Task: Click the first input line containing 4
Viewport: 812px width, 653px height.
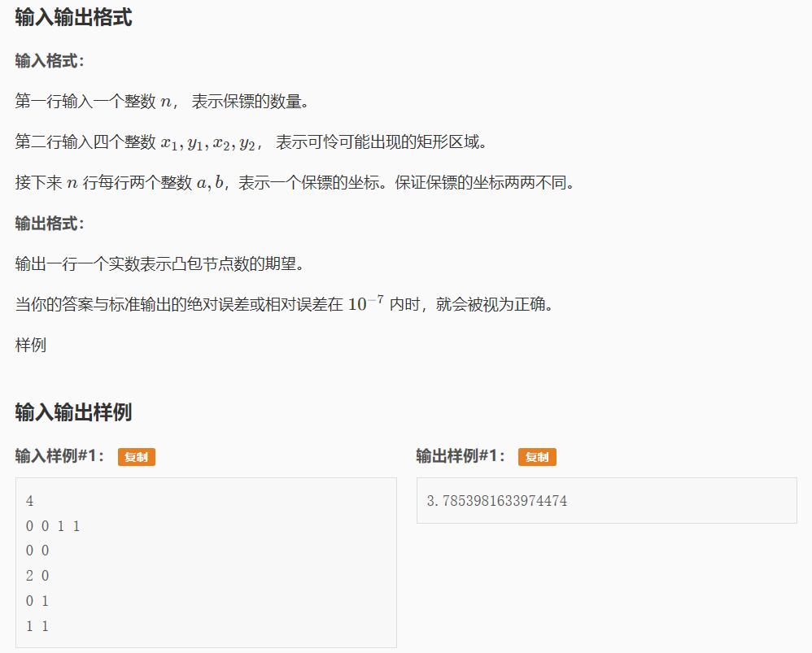Action: [x=30, y=502]
